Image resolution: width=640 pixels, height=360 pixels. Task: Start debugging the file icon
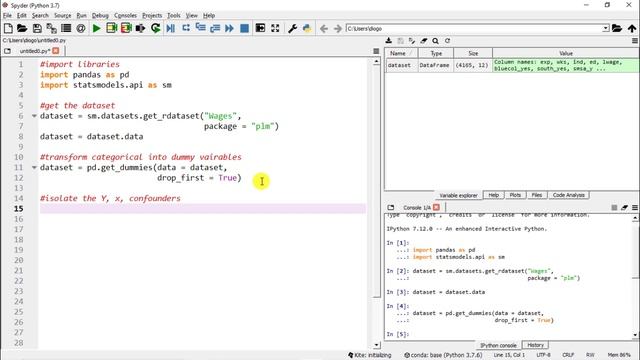[x=171, y=28]
